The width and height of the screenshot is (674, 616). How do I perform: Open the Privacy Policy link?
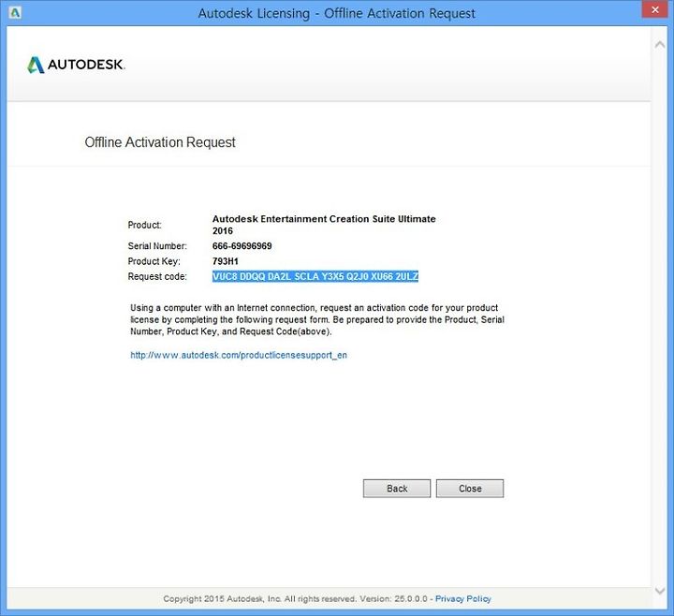463,598
